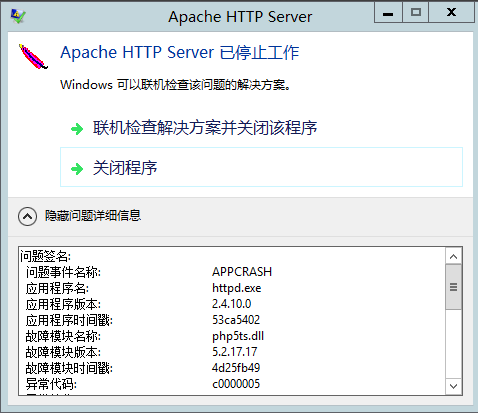478x413 pixels.
Task: Click the 应用程序版本: label
Action: tap(63, 304)
